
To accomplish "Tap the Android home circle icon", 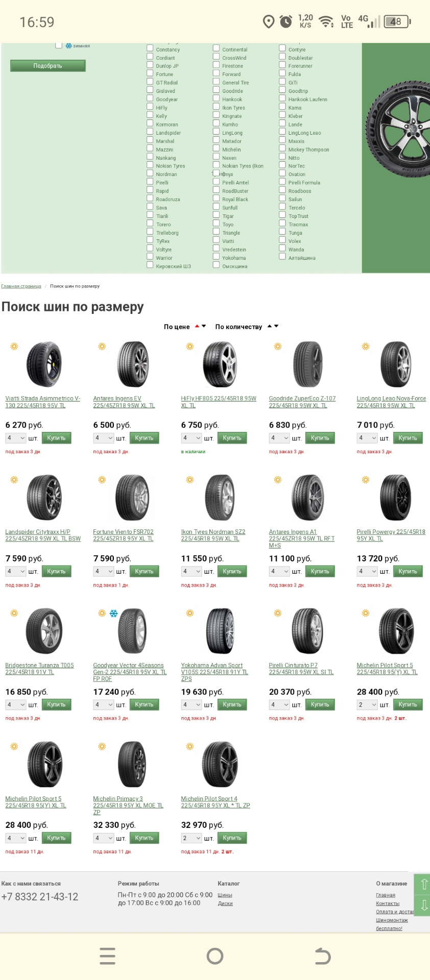I will (215, 955).
